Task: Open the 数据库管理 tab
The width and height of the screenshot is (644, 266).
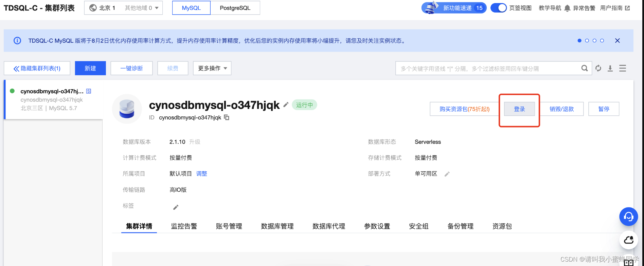Action: (x=277, y=226)
